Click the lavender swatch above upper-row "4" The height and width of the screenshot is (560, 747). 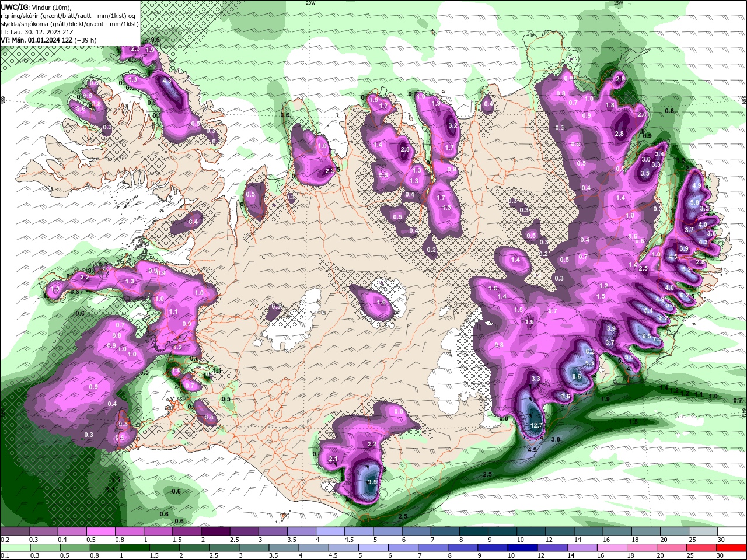pos(330,531)
